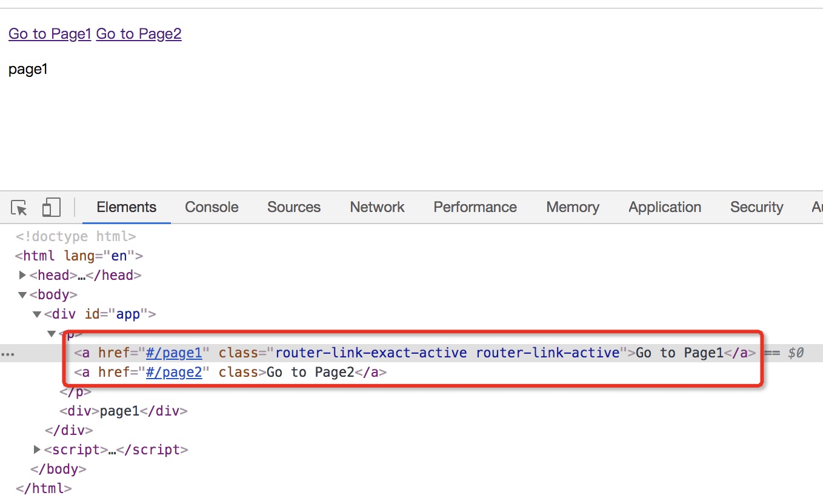Open the Application tab

coord(665,207)
